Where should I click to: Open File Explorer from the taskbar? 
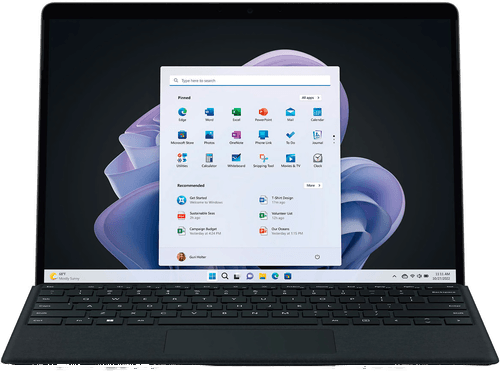tap(263, 276)
